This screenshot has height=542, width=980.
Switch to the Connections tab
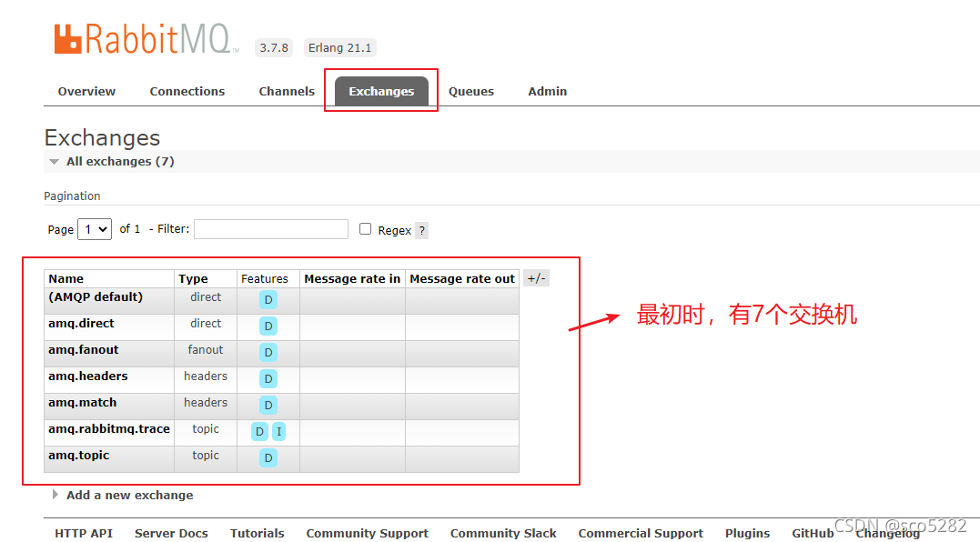pos(187,91)
